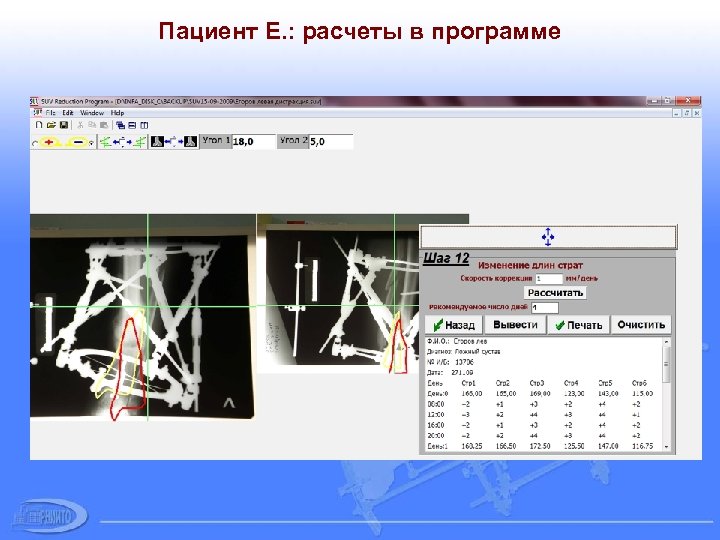Click the SUV app icon in title bar

pos(34,101)
